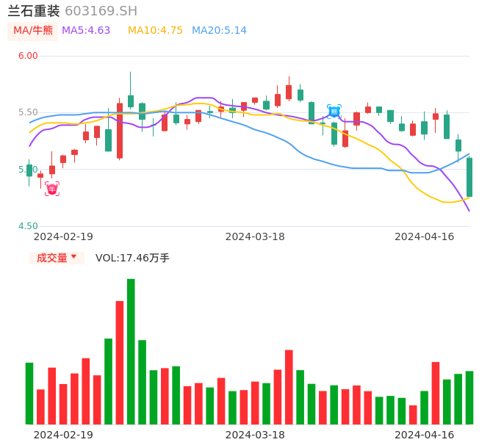Click the pink bull marker icon
Viewport: 504px width, 445px height.
click(x=52, y=189)
